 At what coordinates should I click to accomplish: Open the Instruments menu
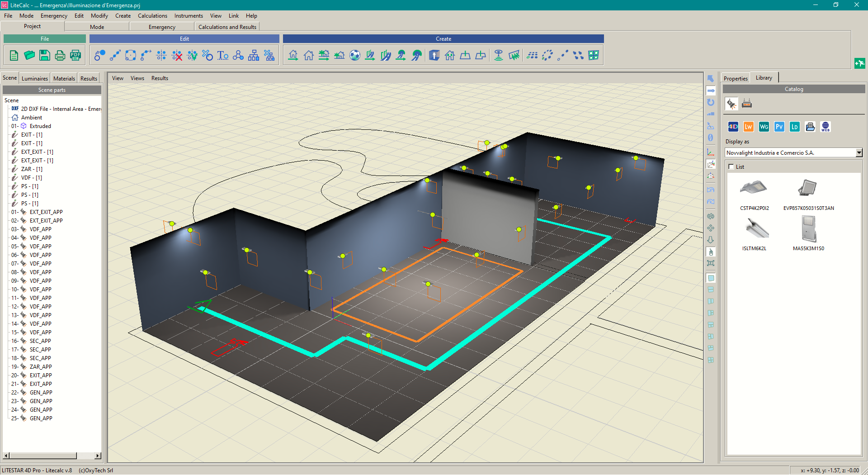tap(189, 16)
